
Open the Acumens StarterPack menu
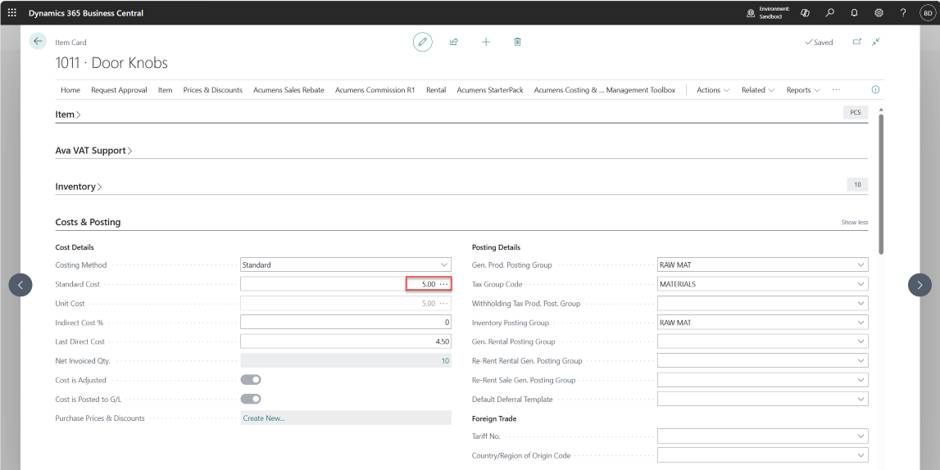tap(490, 90)
